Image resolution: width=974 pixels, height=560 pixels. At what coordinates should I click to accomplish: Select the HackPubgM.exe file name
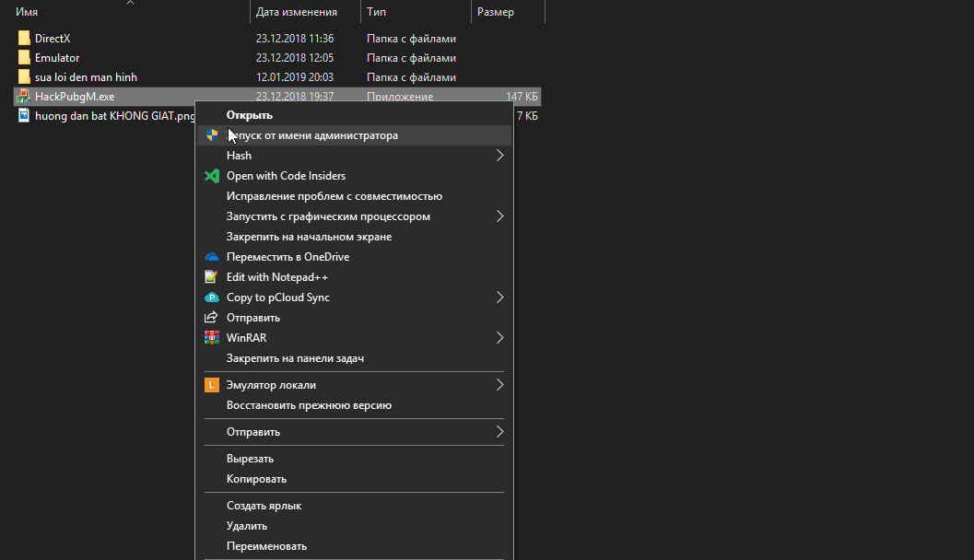(x=75, y=96)
